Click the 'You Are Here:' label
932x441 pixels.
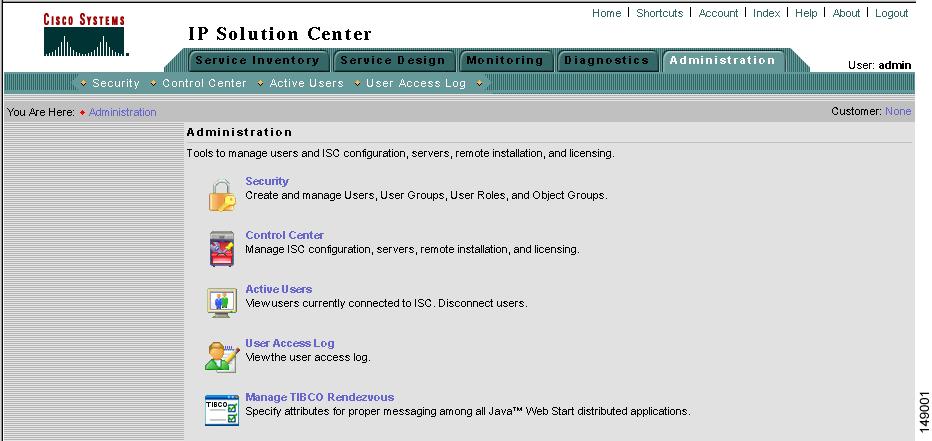[41, 112]
